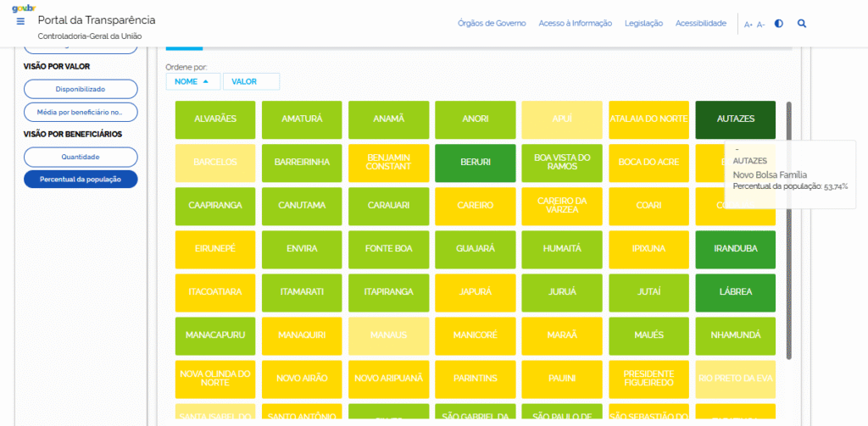This screenshot has width=868, height=426.
Task: Decrease font size with A-
Action: pyautogui.click(x=761, y=25)
